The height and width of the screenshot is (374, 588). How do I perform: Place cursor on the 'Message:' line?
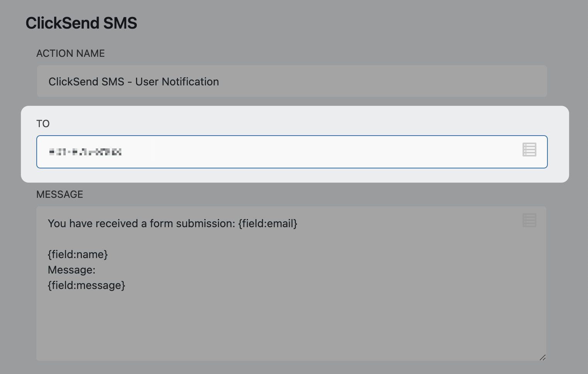point(71,270)
